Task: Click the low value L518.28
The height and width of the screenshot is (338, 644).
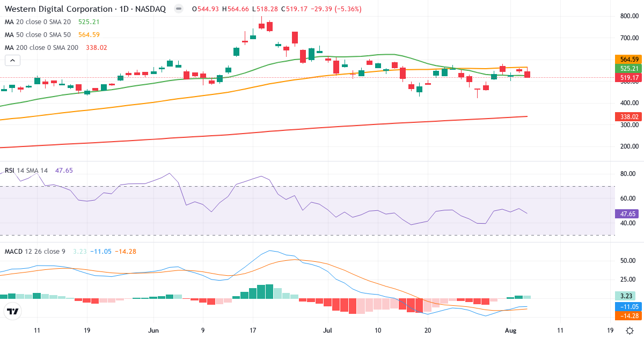Action: 265,9
